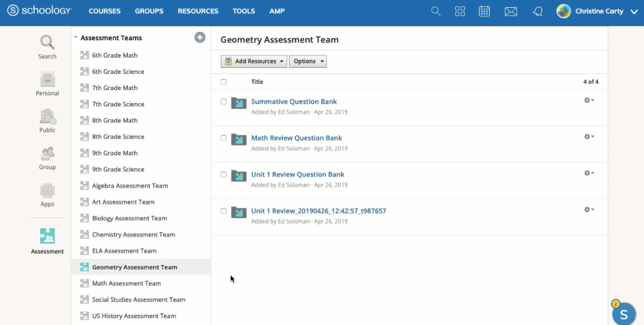Open the app launcher grid icon
Screen dimensions: 644x325
coord(460,11)
